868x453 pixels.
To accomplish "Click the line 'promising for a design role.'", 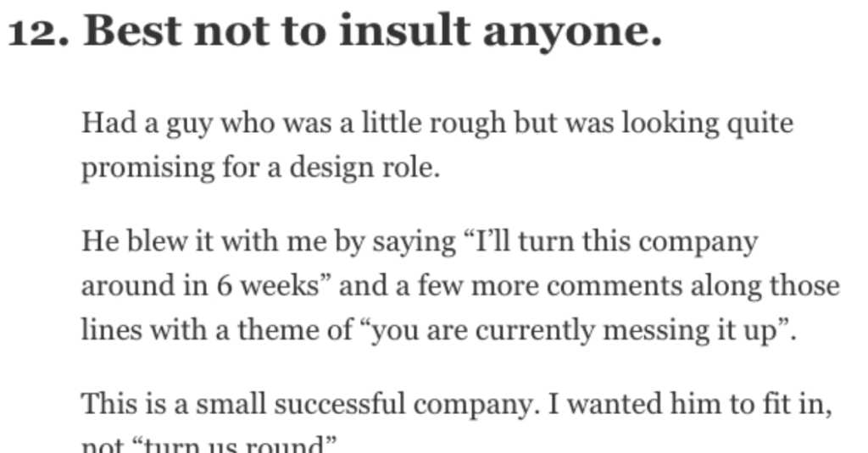I will (x=261, y=168).
